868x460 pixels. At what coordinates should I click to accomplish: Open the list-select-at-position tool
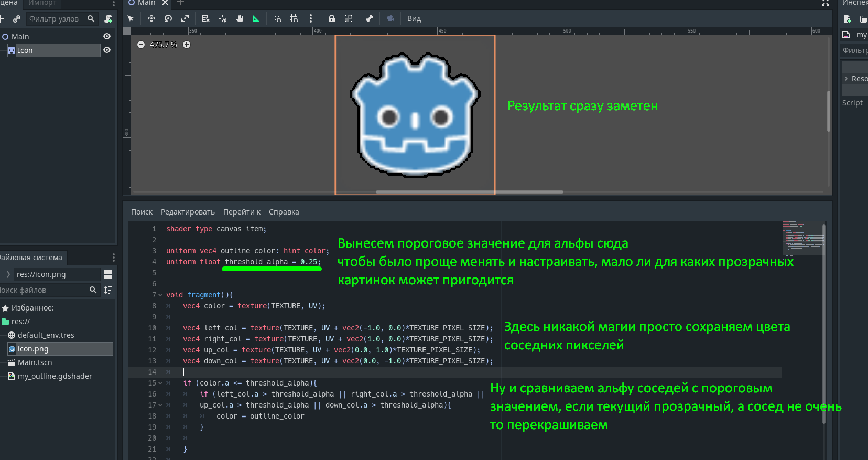coord(206,18)
